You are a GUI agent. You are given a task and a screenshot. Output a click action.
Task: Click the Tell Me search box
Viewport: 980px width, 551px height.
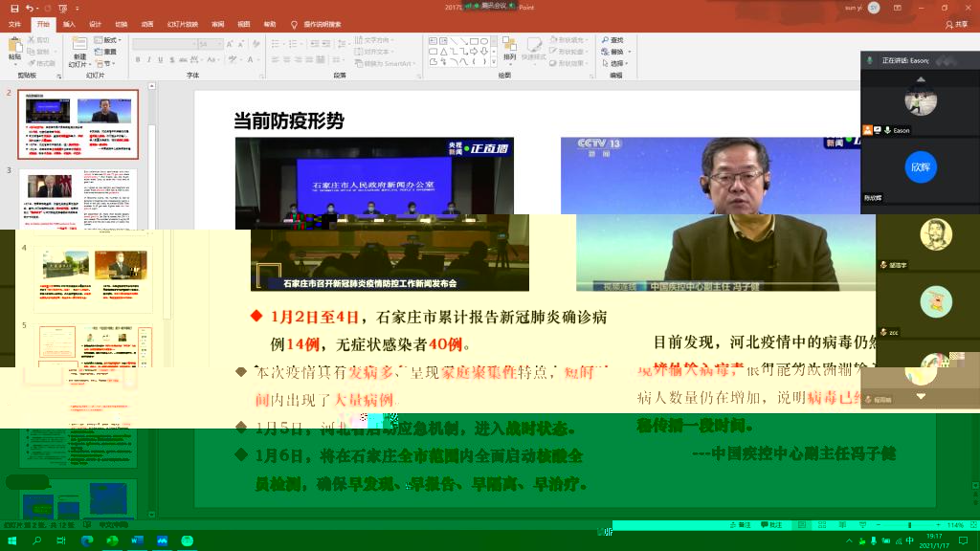coord(316,24)
